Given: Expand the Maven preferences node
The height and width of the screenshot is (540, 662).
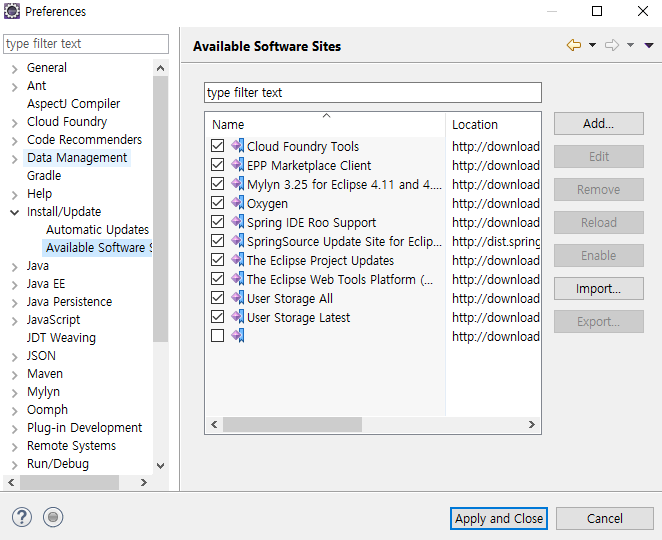Looking at the screenshot, I should 14,374.
